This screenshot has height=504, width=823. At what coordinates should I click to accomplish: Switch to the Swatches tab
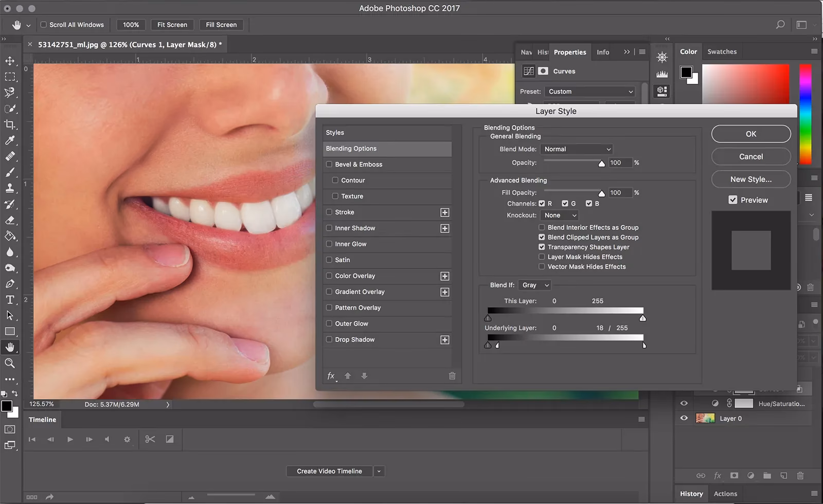click(x=722, y=51)
